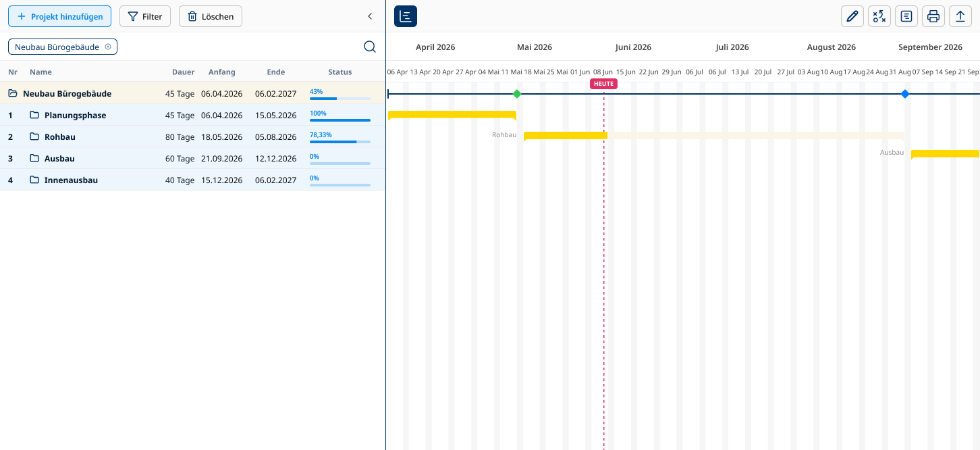The image size is (980, 450).
Task: Expand the Rohbau folder icon
Action: click(34, 136)
